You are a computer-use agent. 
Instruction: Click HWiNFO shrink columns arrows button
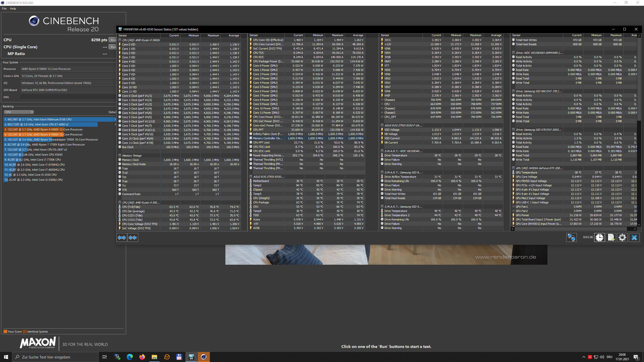(x=133, y=238)
